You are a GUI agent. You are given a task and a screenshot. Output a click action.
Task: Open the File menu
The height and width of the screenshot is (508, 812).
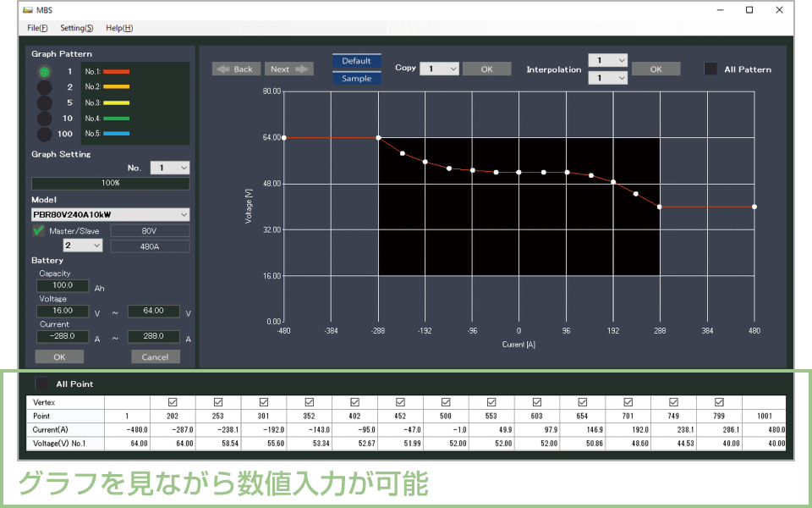coord(37,28)
